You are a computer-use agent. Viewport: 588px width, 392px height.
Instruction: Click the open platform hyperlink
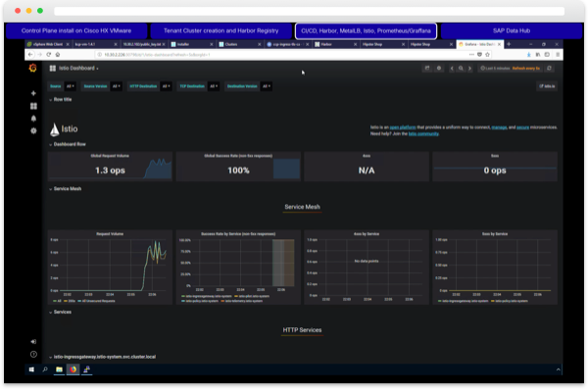403,127
